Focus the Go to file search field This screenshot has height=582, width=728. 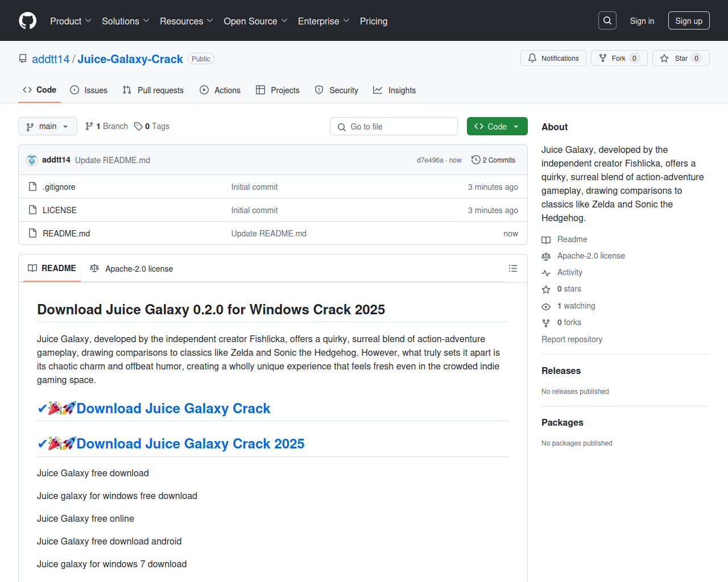(394, 126)
